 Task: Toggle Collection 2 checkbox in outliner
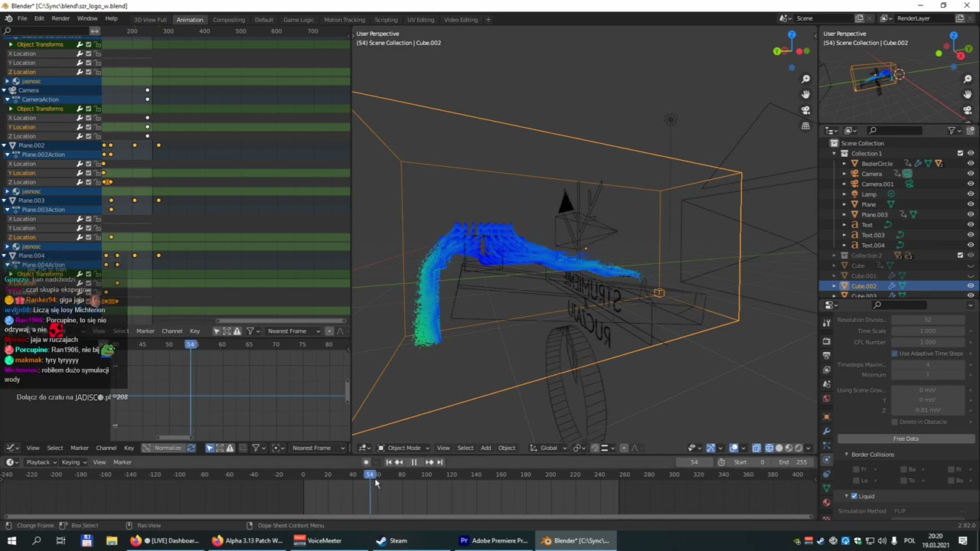click(960, 255)
